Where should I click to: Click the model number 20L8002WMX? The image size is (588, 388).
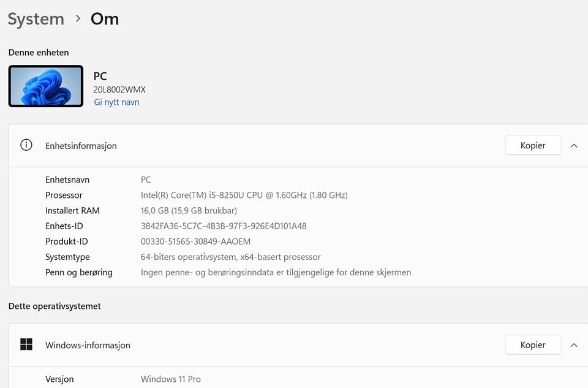[119, 89]
